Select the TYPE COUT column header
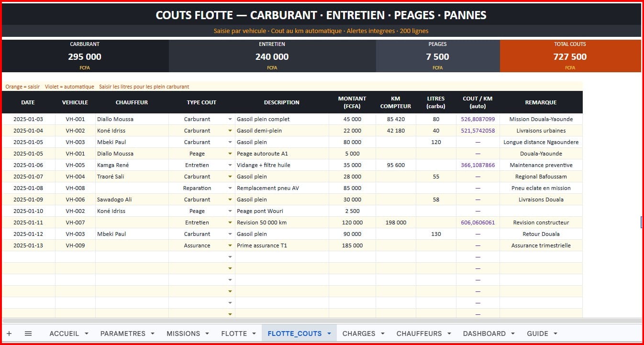Screen dimensions: 644x345 [x=201, y=102]
